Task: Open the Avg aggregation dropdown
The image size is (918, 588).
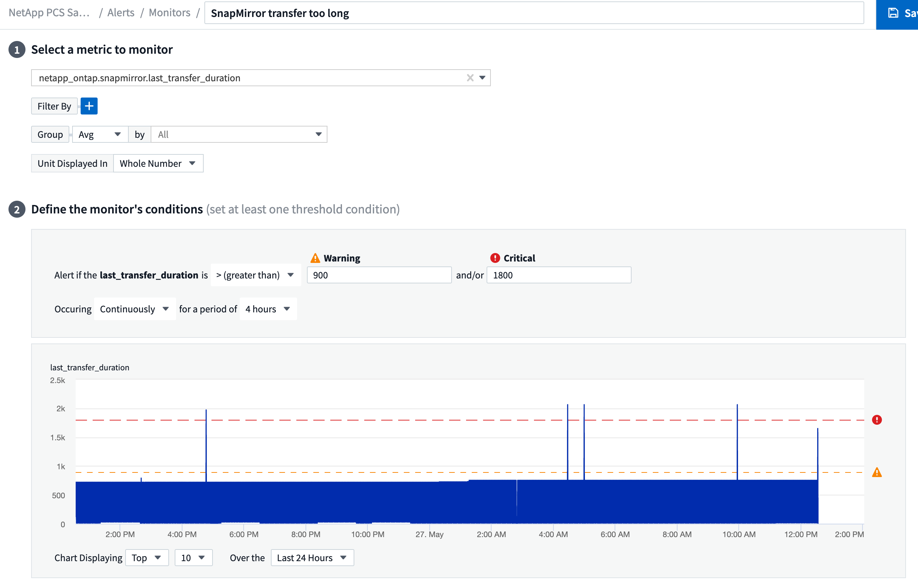Action: click(118, 134)
